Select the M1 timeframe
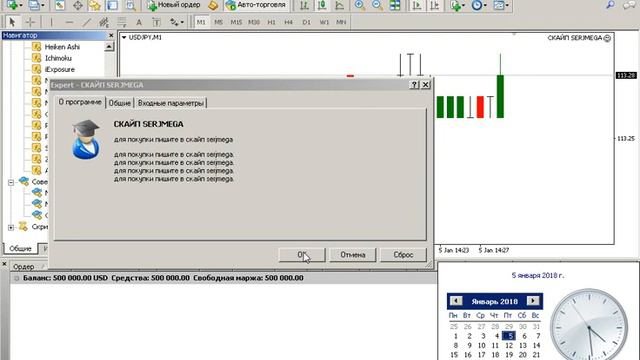Viewport: 640px width, 360px height. [201, 22]
